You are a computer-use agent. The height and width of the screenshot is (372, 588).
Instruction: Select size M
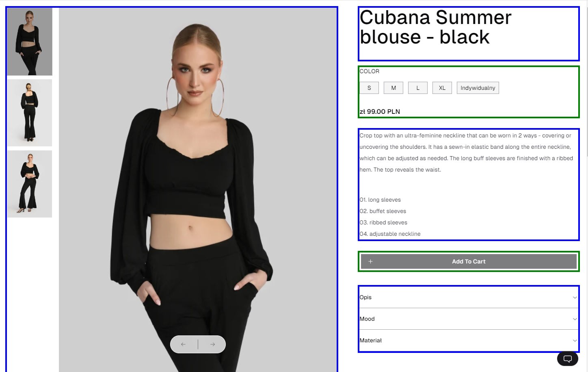click(x=393, y=88)
